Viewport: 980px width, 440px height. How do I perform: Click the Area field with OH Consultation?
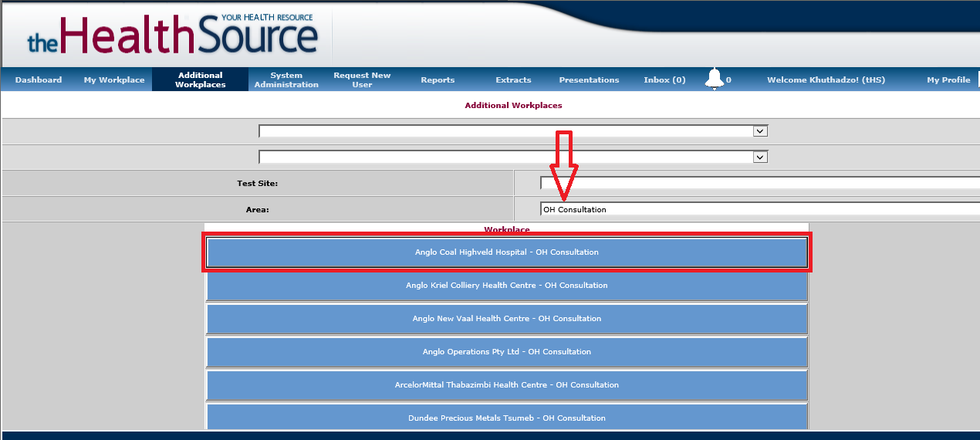(760, 209)
